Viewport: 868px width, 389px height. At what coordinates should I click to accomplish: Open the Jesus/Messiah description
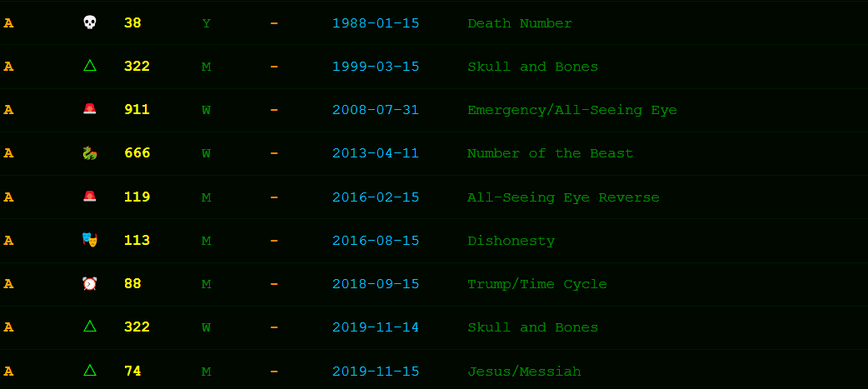[524, 371]
